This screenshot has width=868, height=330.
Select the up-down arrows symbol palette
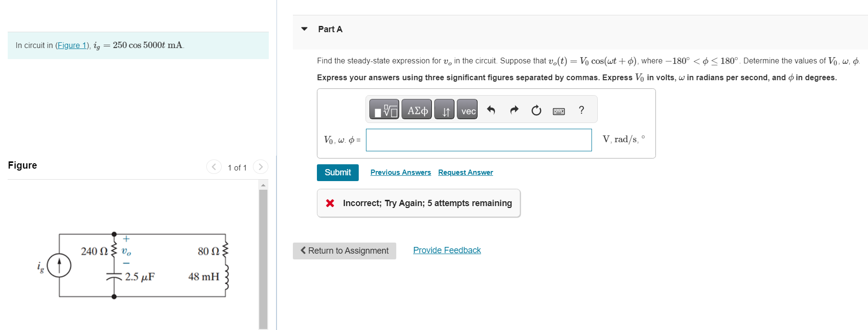click(444, 110)
